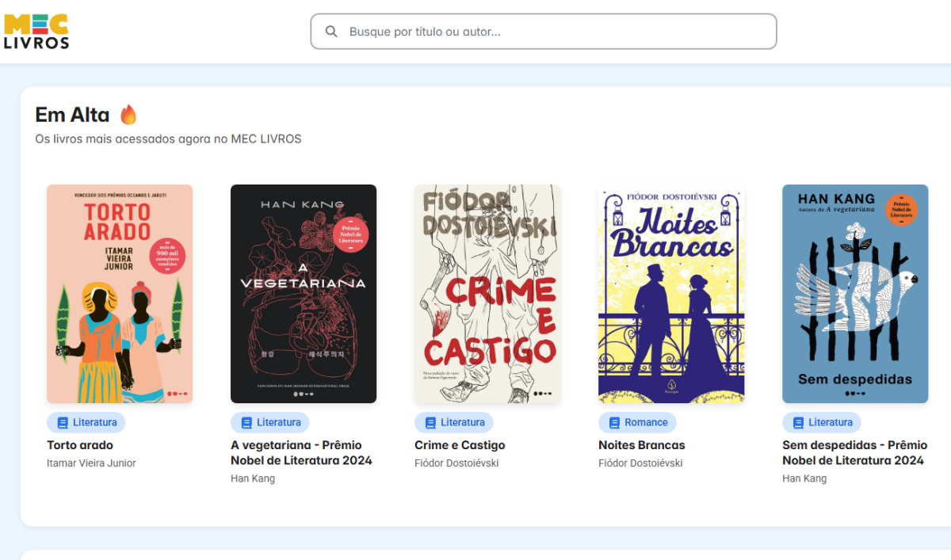The height and width of the screenshot is (560, 951).
Task: Click the search magnifier icon
Action: [331, 32]
